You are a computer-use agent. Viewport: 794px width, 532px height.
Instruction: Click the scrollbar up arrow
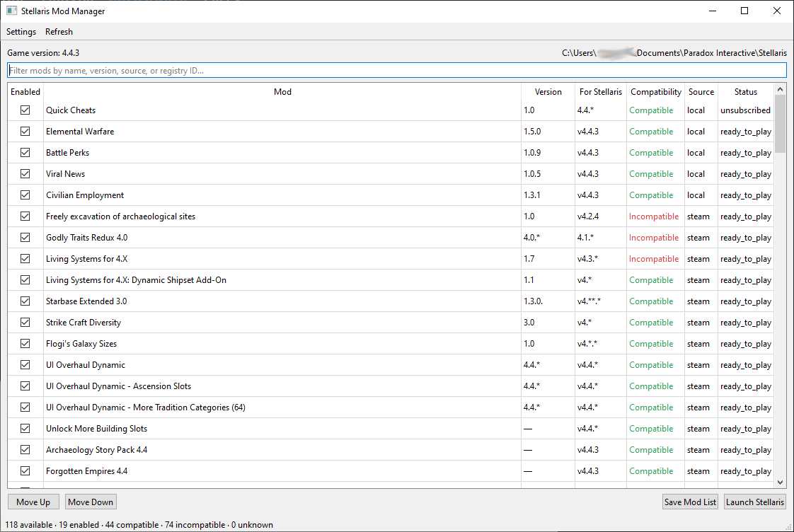(781, 89)
